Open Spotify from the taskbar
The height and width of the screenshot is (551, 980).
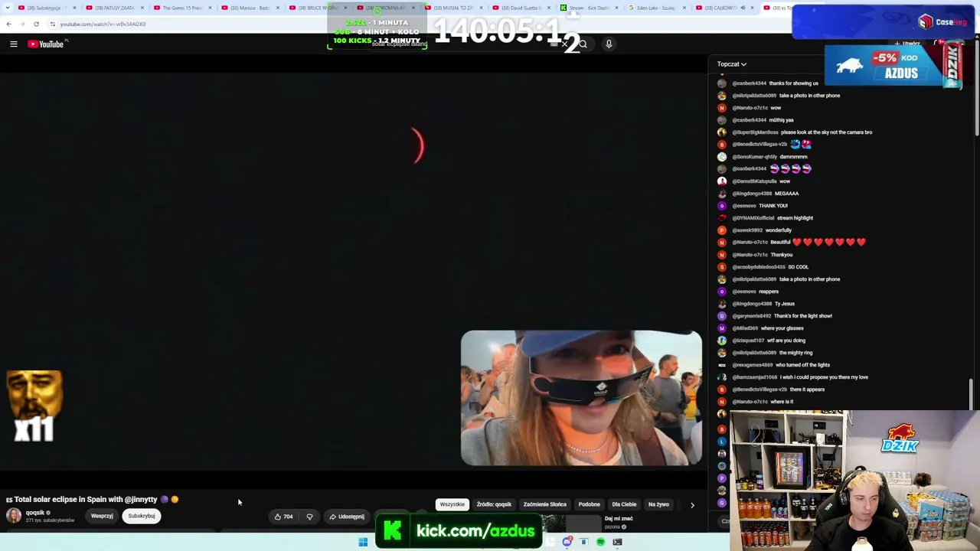(x=600, y=542)
